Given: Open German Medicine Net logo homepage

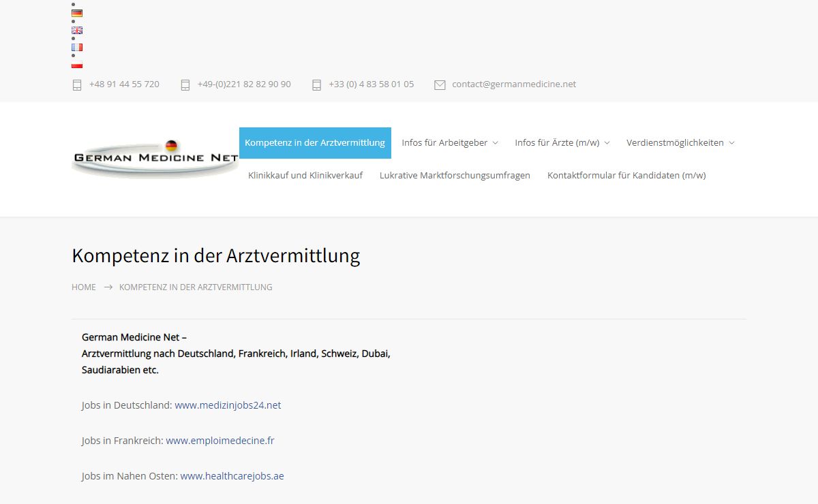Looking at the screenshot, I should [x=155, y=159].
